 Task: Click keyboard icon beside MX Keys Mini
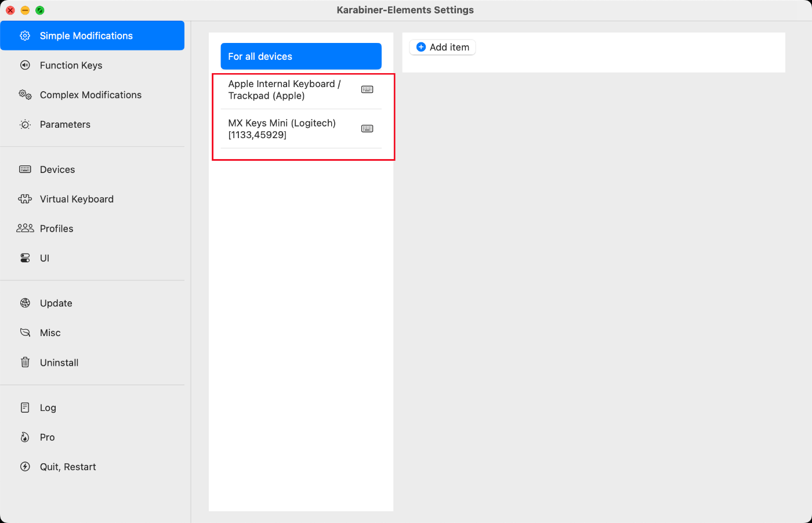(367, 129)
